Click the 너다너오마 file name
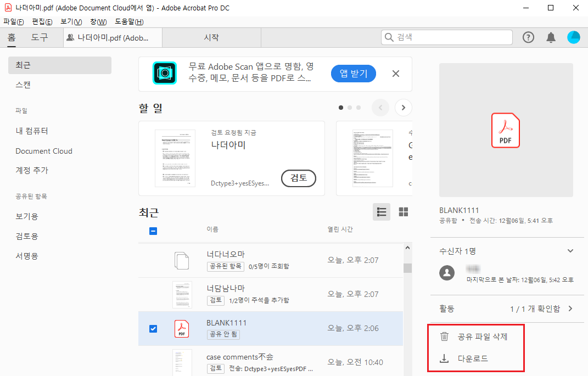The image size is (588, 376). tap(226, 254)
